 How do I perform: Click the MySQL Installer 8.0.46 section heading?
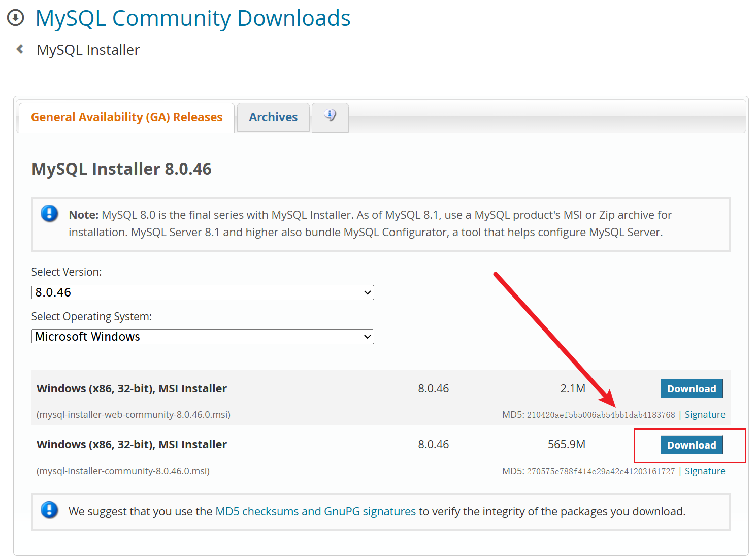121,169
